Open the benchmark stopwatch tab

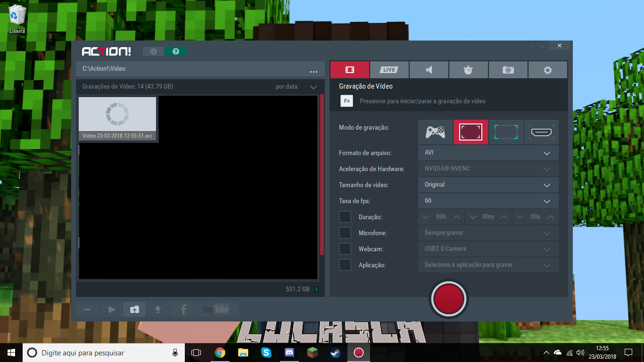point(468,70)
